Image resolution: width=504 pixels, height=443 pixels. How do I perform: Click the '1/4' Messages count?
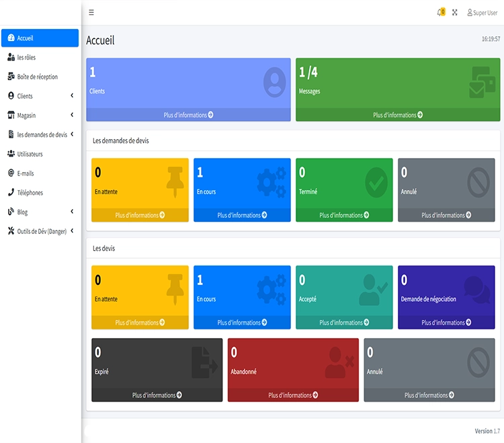point(308,73)
